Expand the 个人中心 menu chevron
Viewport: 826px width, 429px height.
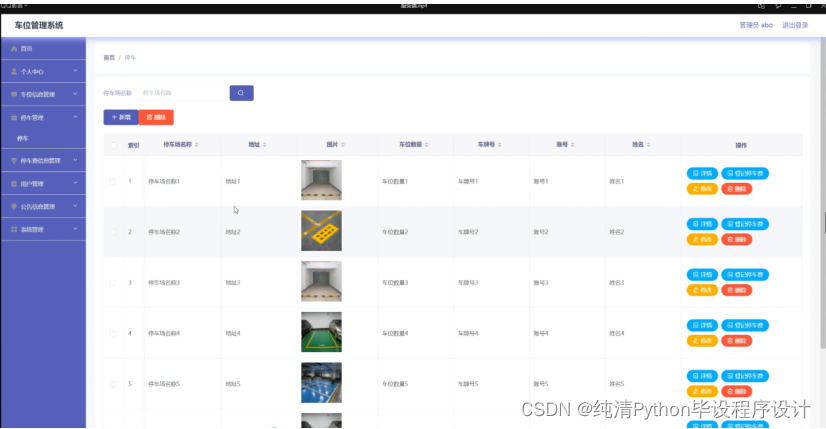75,71
